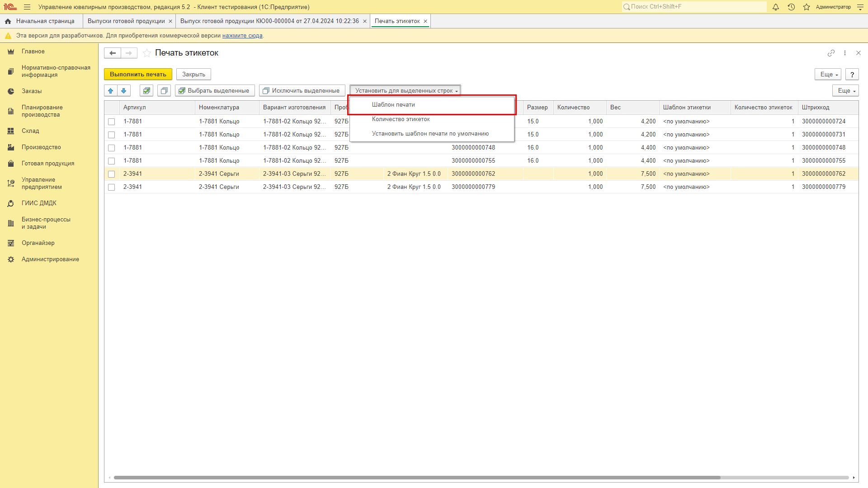Open the ГИИС ДМДК section icon
868x488 pixels.
pos(11,203)
